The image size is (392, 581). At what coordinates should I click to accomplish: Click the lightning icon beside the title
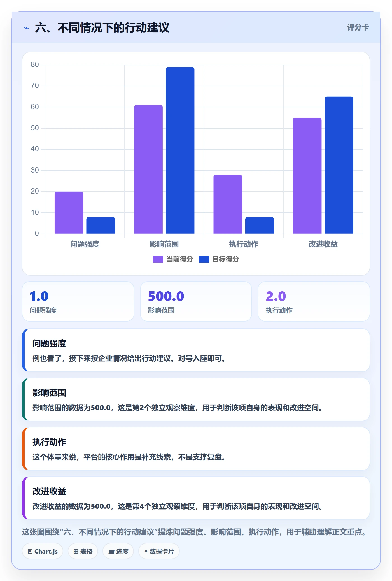pyautogui.click(x=27, y=28)
